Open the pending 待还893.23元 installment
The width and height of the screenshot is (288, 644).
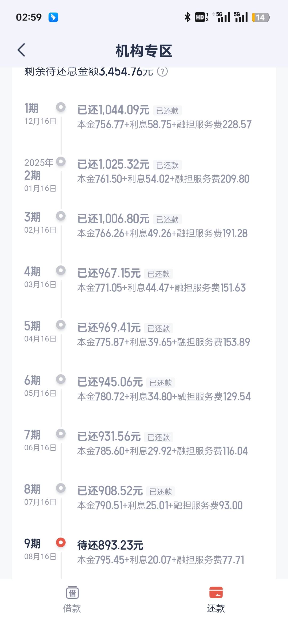[110, 545]
